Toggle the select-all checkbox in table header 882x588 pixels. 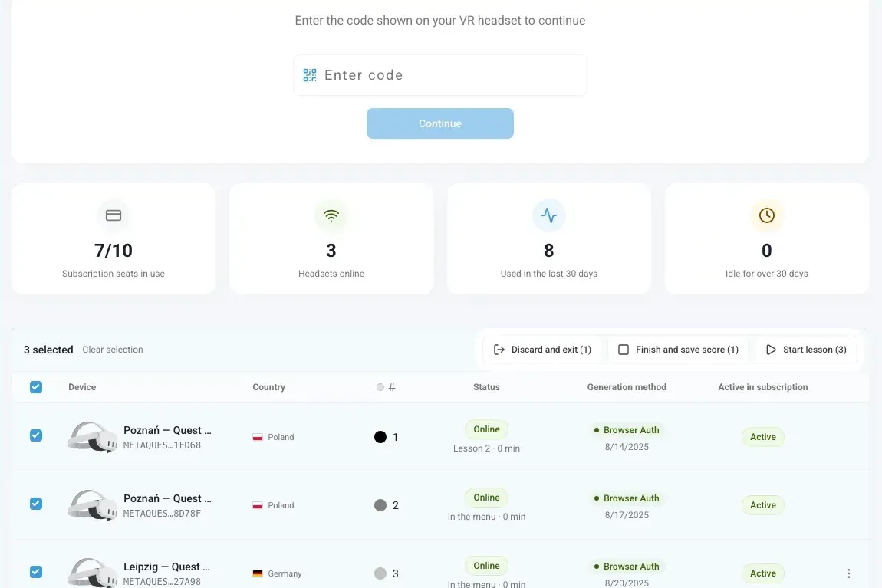coord(36,386)
